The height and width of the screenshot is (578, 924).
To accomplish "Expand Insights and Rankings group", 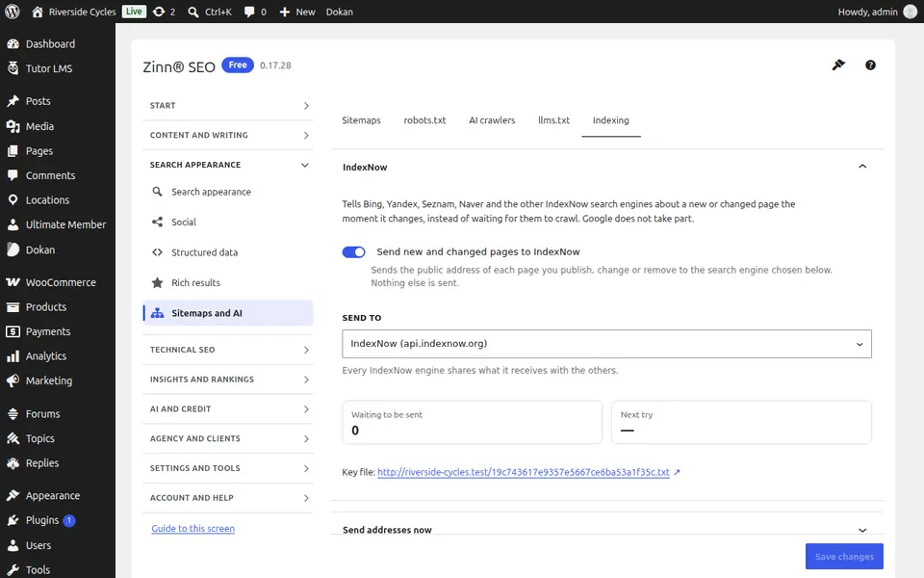I will [227, 380].
